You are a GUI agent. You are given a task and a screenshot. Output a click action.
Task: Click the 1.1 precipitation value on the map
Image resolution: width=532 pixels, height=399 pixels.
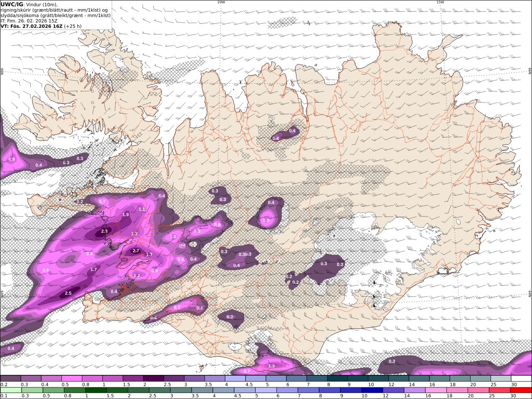[x=142, y=209]
